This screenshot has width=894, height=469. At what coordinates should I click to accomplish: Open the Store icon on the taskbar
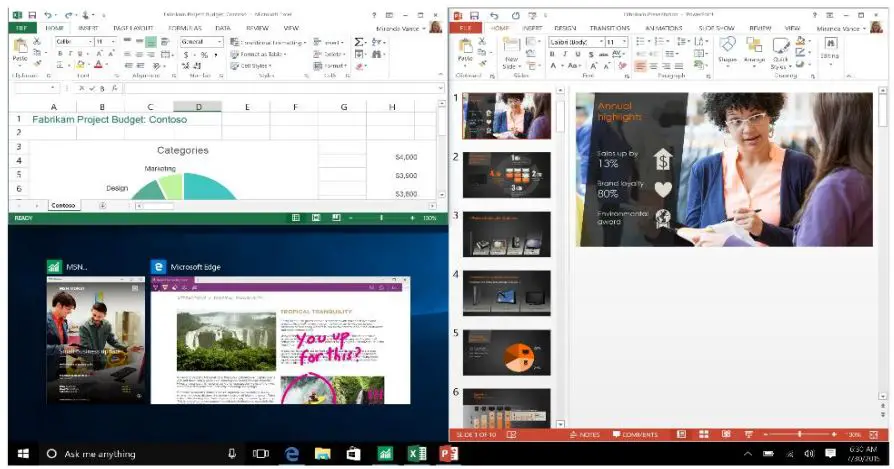[x=353, y=454]
